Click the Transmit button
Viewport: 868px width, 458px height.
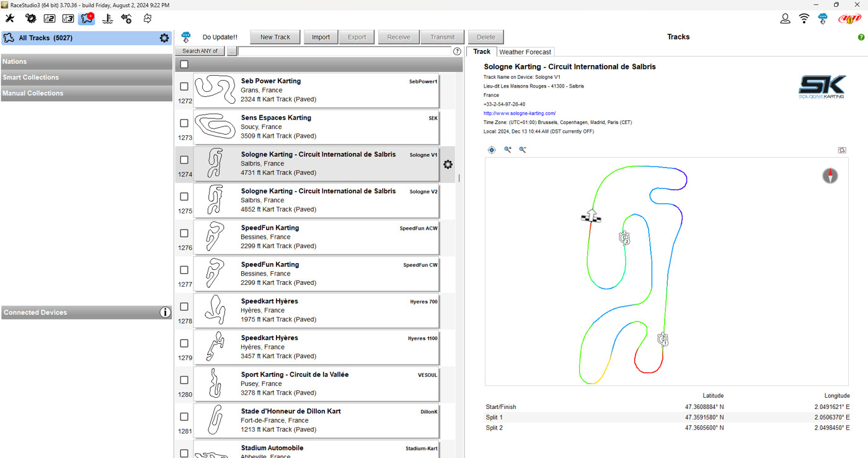[x=443, y=37]
